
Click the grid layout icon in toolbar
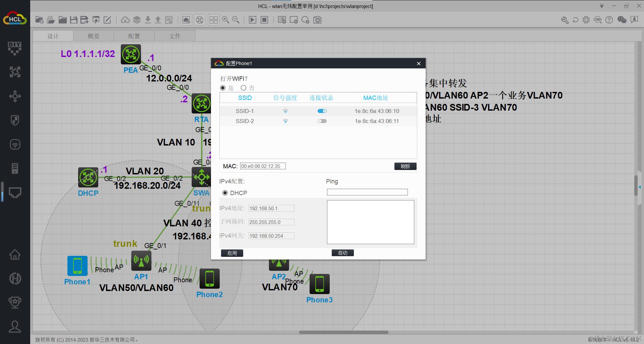[213, 20]
